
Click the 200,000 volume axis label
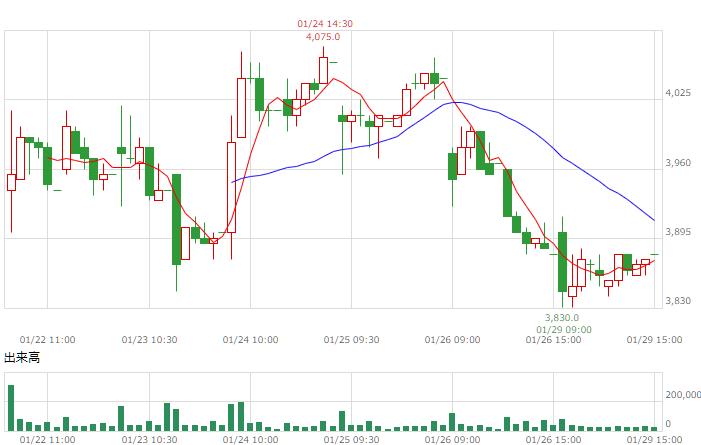click(683, 394)
